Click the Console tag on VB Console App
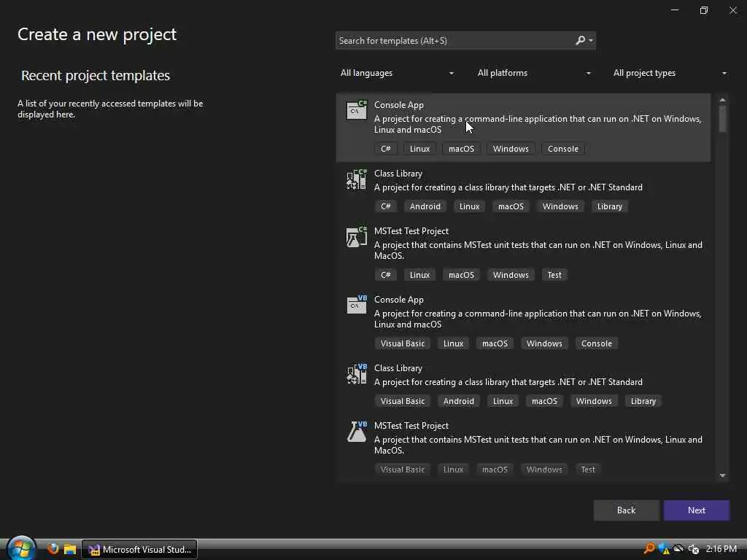Image resolution: width=747 pixels, height=560 pixels. [x=597, y=343]
